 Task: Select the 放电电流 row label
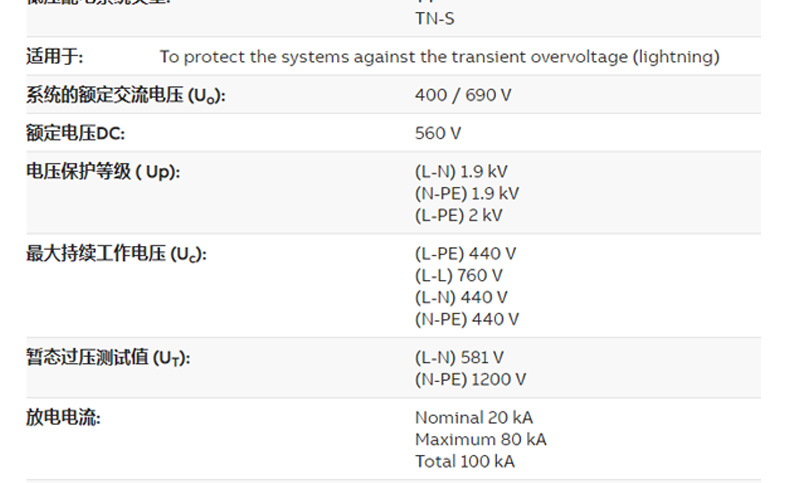coord(63,418)
